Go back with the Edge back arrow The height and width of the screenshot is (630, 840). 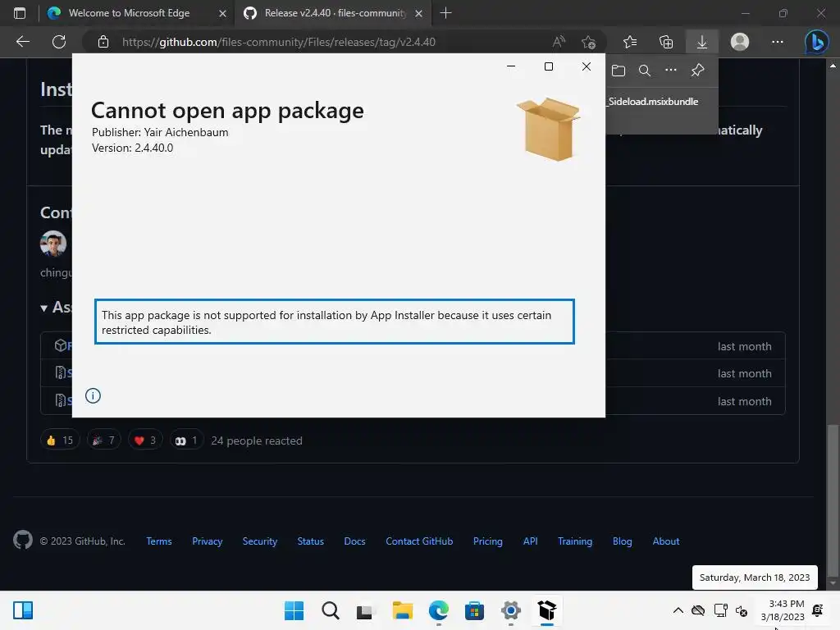(x=22, y=42)
